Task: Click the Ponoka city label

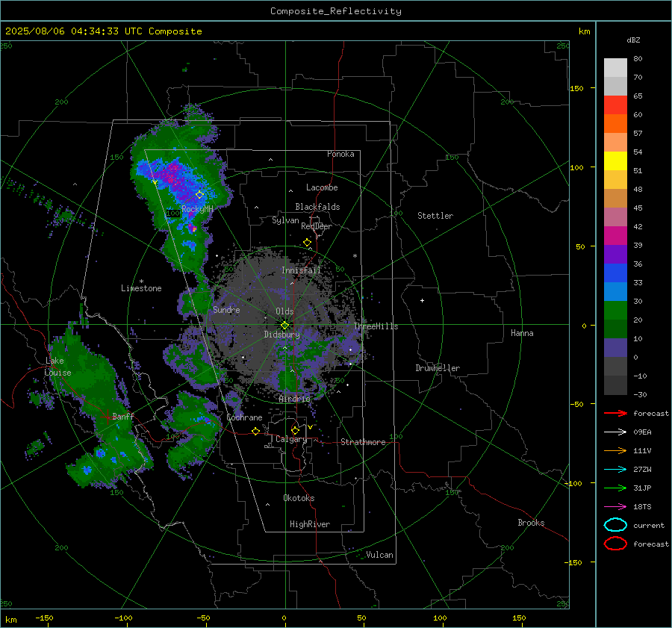Action: [x=340, y=154]
